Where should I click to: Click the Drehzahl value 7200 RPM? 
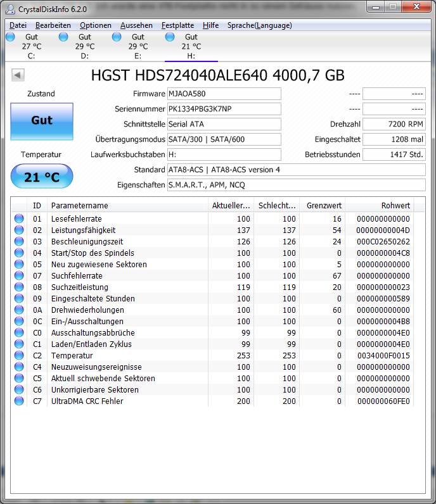click(x=394, y=124)
